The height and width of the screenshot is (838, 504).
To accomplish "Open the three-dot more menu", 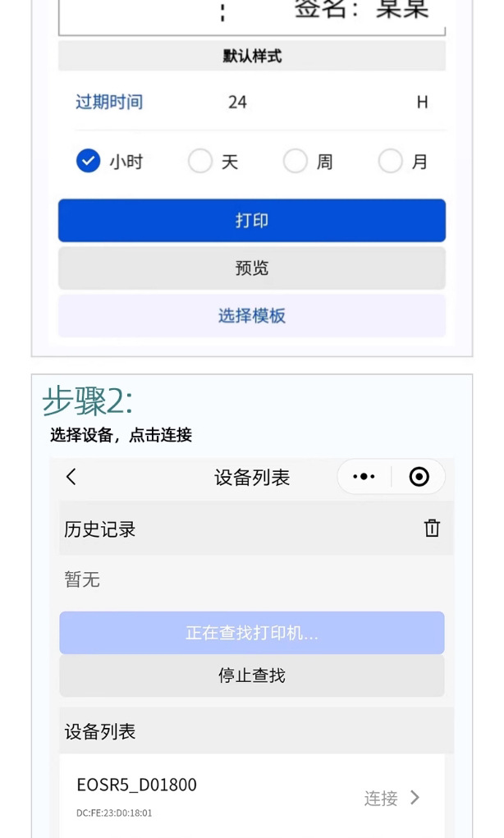I will (364, 477).
